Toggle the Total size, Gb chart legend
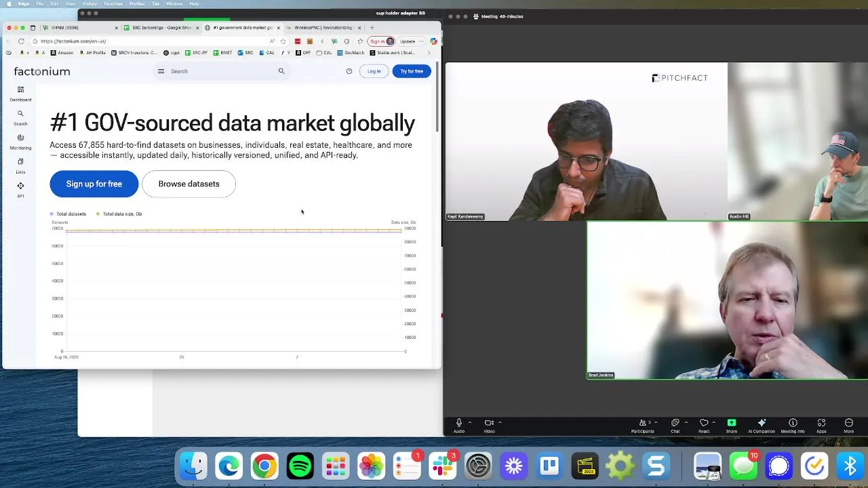Screen dimensions: 868x488 (x=119, y=214)
